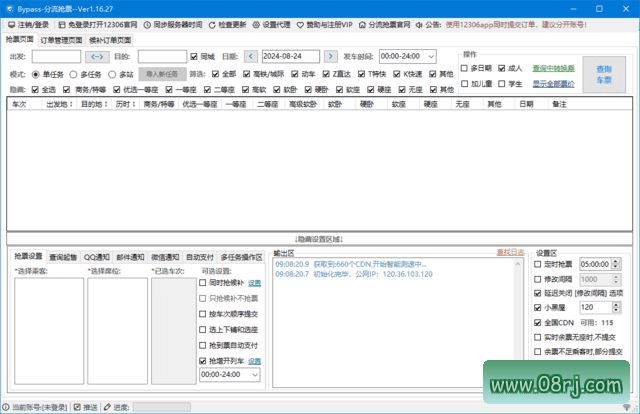Click the 公告 speaker icon
This screenshot has height=414, width=640.
pyautogui.click(x=419, y=25)
